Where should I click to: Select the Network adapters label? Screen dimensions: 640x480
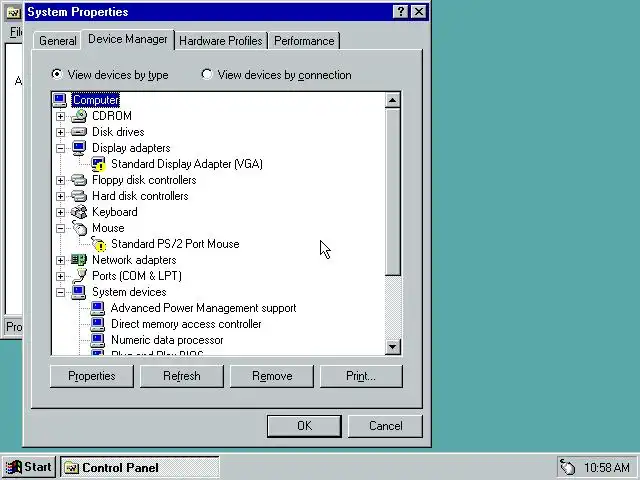(134, 260)
